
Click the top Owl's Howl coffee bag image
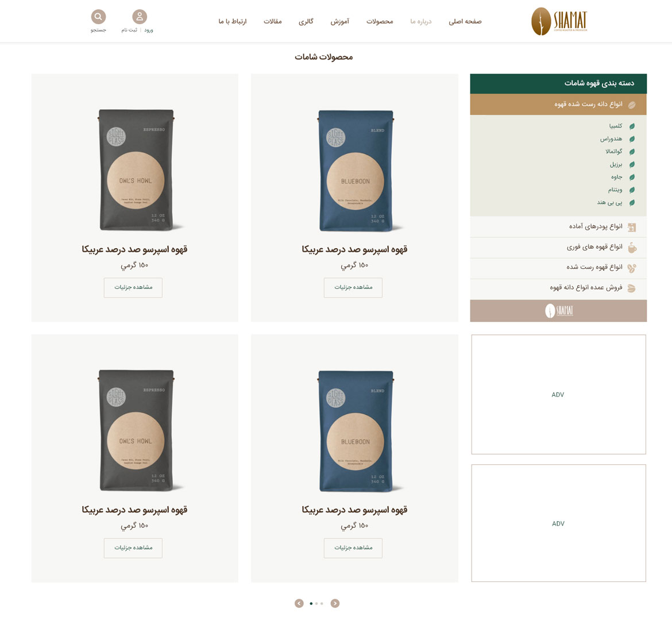[x=136, y=170]
